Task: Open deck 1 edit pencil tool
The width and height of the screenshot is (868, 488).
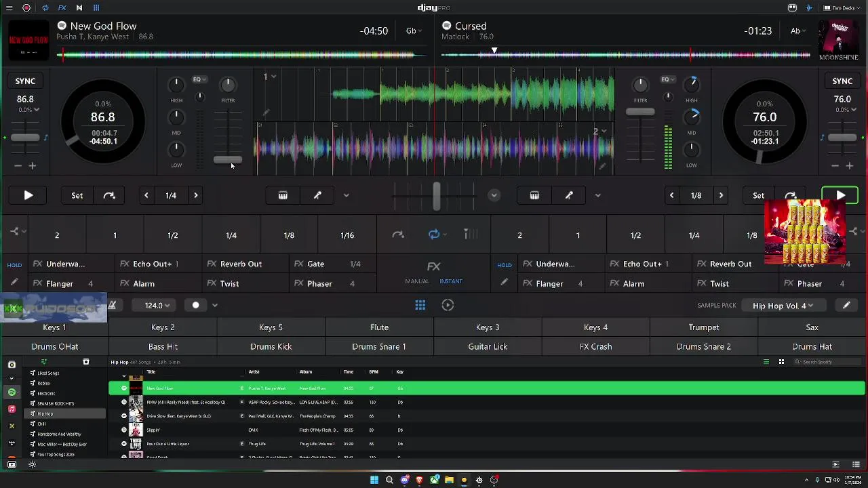Action: [317, 195]
